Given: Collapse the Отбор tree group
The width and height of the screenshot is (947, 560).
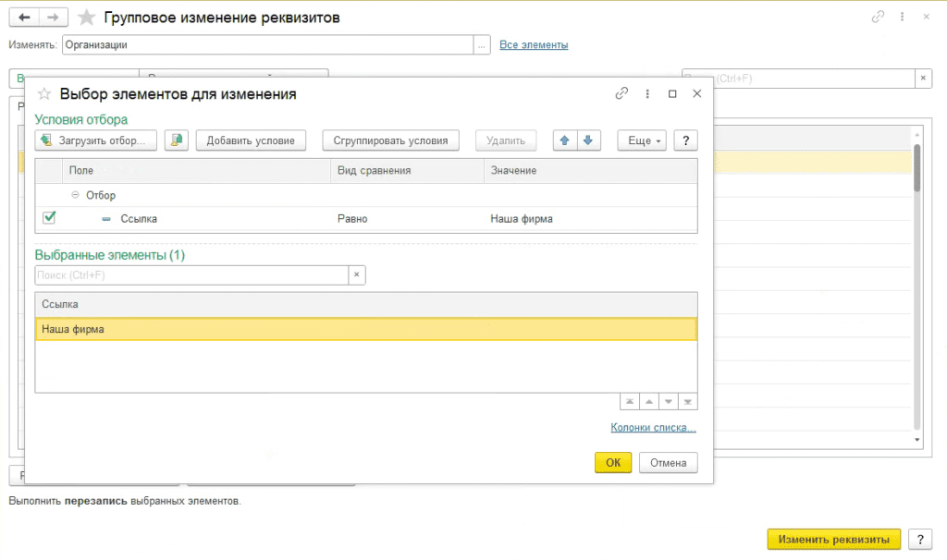Looking at the screenshot, I should (x=75, y=196).
